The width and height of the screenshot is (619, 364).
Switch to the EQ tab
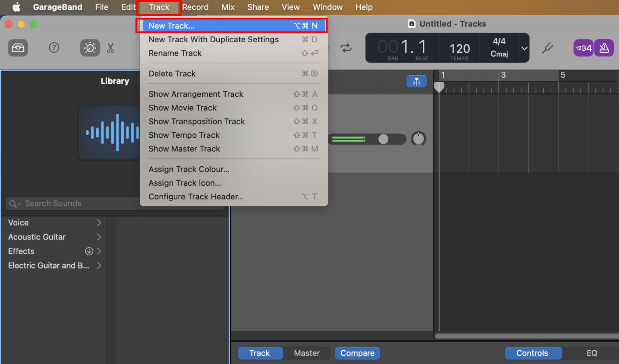592,353
